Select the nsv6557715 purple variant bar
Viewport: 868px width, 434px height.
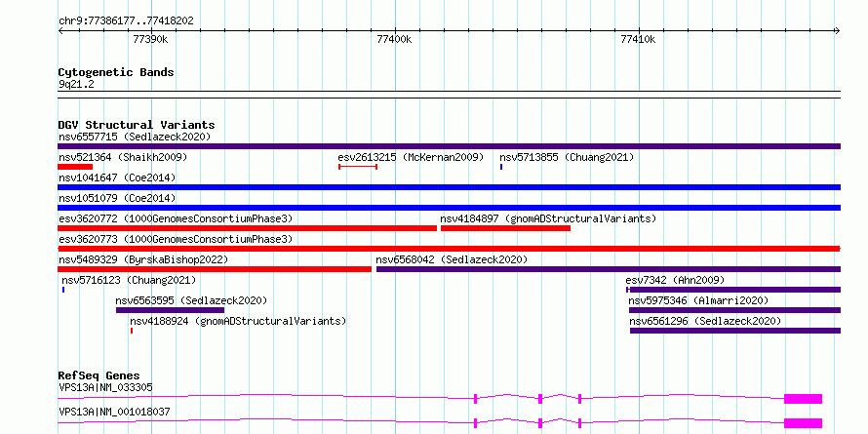(x=449, y=146)
